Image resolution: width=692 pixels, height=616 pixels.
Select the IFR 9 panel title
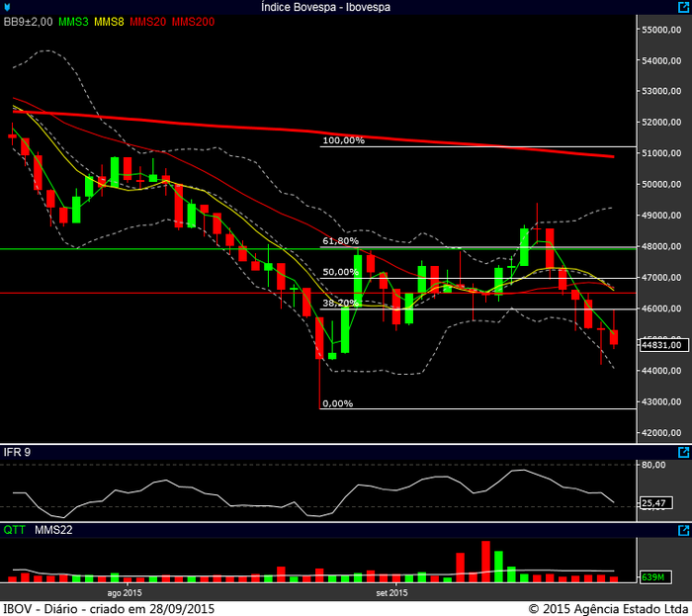tap(15, 452)
